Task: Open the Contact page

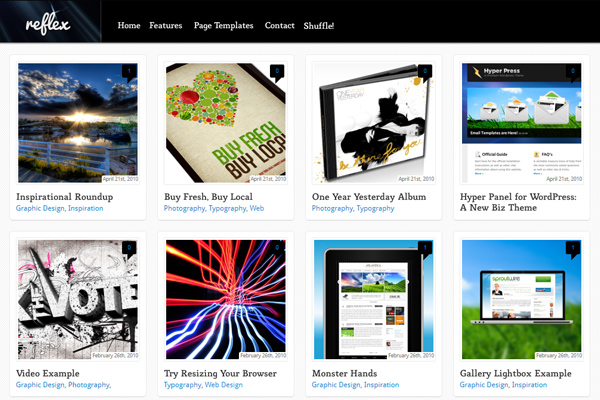Action: (x=280, y=26)
